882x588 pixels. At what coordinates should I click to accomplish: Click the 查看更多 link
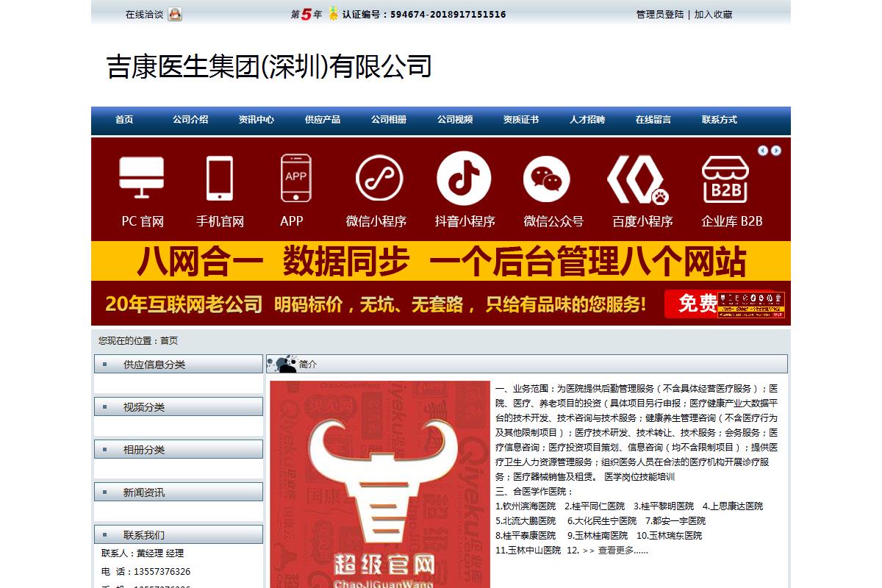(x=622, y=550)
